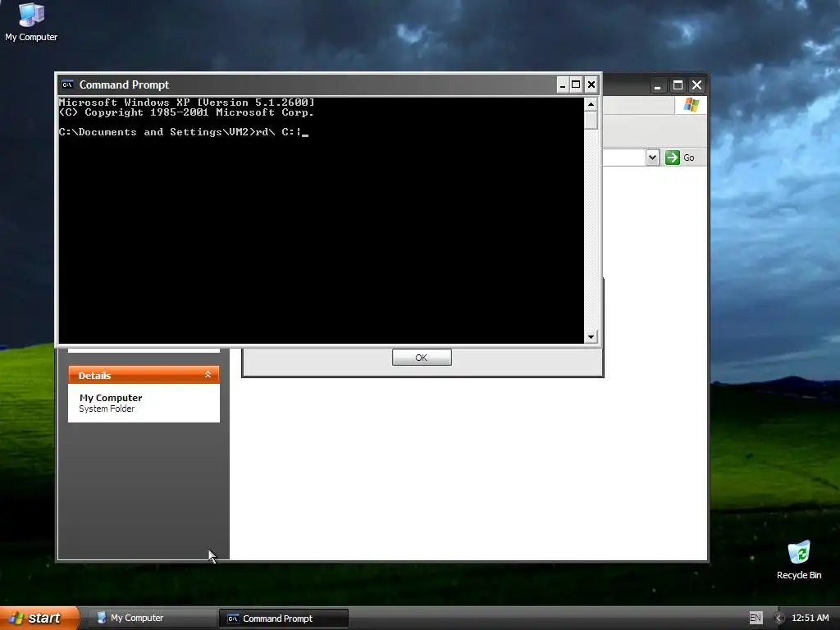
Task: Click the Command Prompt scrollbar thumb
Action: tap(591, 120)
